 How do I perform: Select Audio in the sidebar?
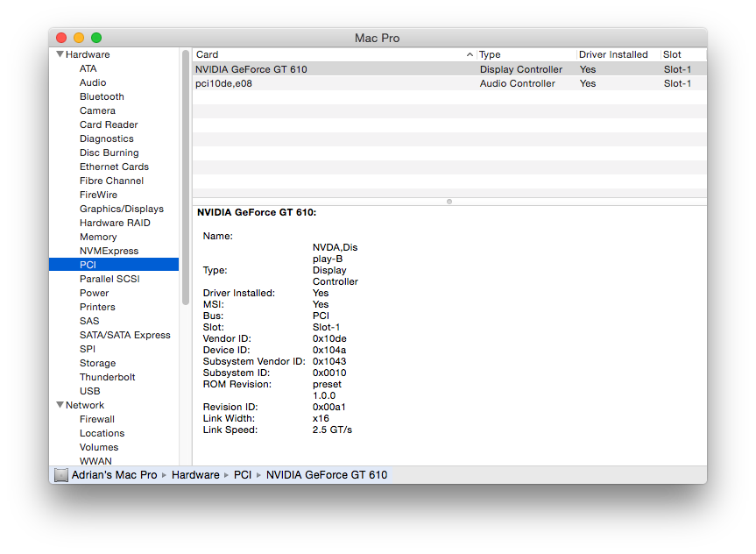tap(93, 82)
